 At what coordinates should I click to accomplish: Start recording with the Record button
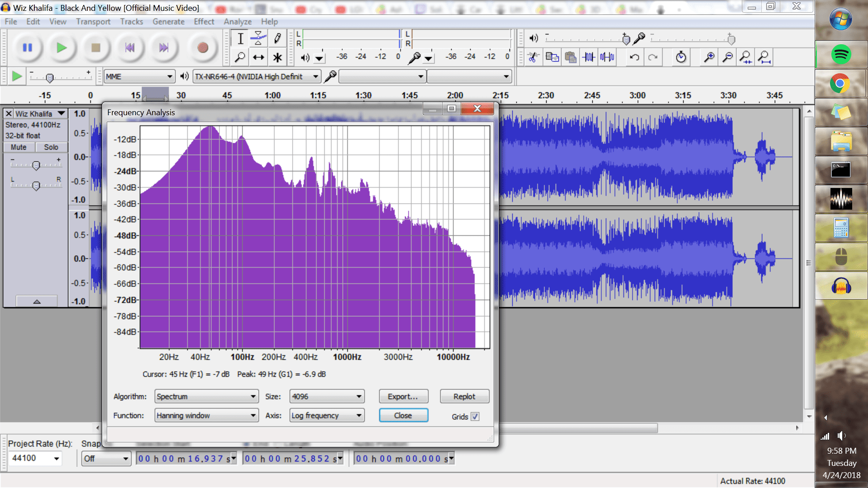[x=203, y=47]
